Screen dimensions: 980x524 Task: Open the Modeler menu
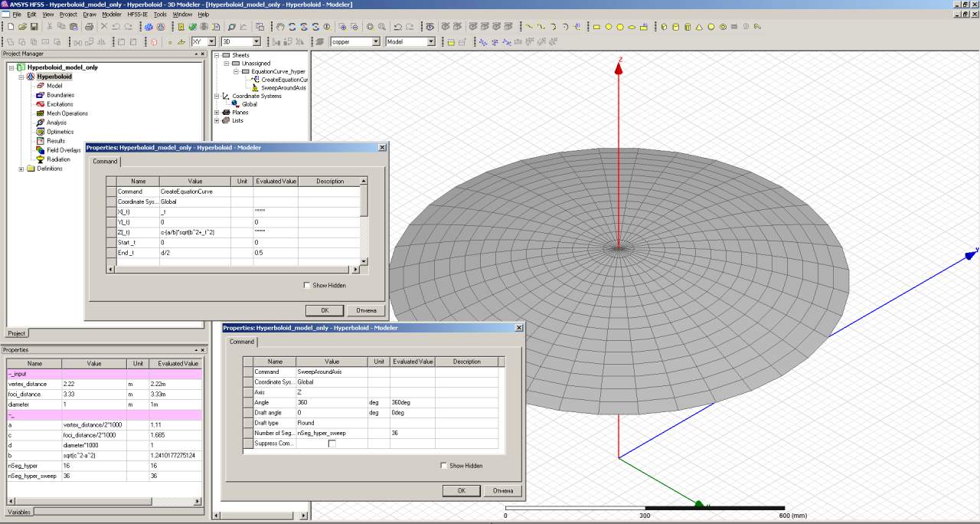coord(112,15)
